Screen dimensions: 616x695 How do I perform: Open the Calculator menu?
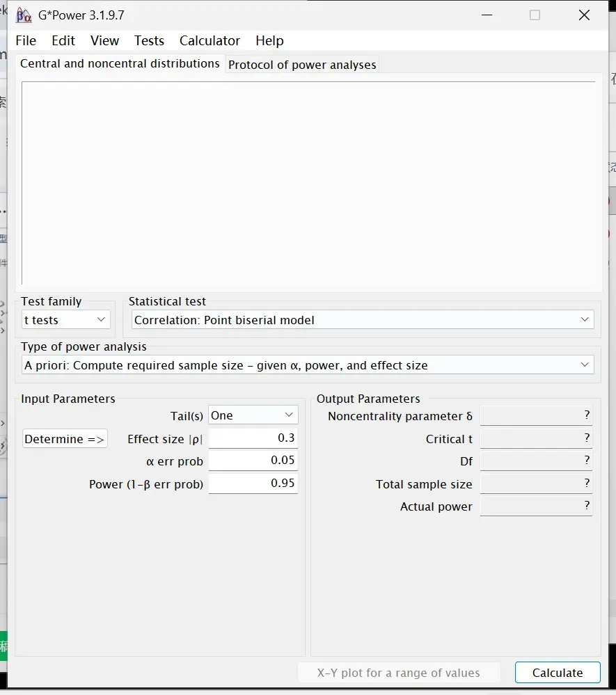[x=210, y=41]
